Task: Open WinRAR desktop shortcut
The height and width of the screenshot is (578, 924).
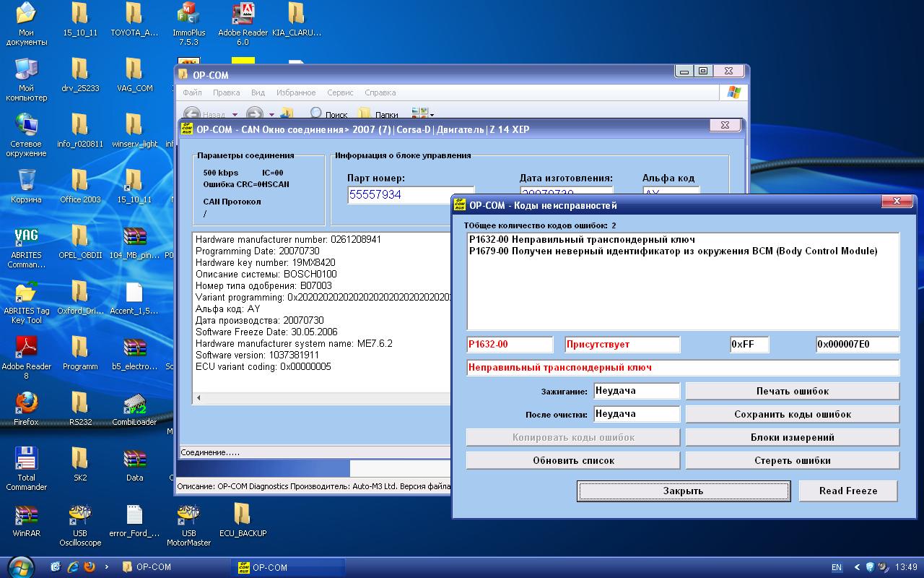Action: click(26, 519)
